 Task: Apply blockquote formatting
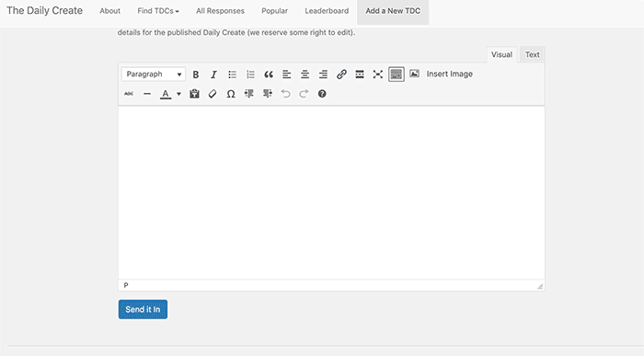[x=269, y=75]
